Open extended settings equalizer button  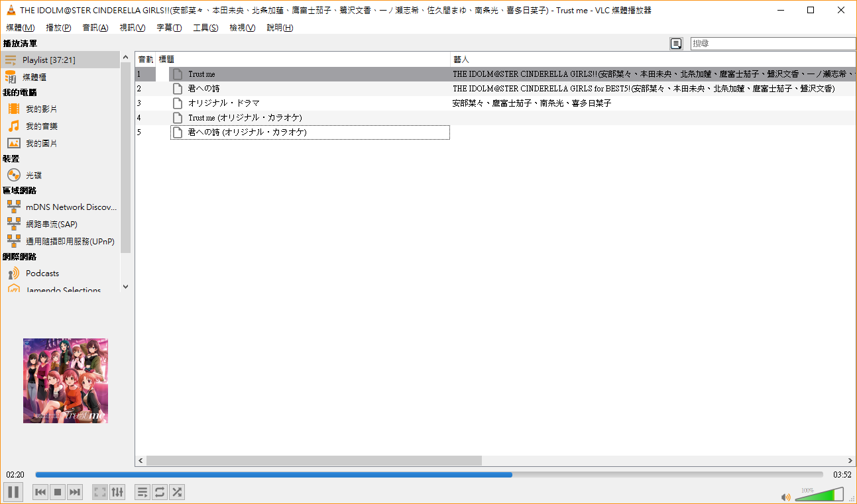(x=117, y=492)
